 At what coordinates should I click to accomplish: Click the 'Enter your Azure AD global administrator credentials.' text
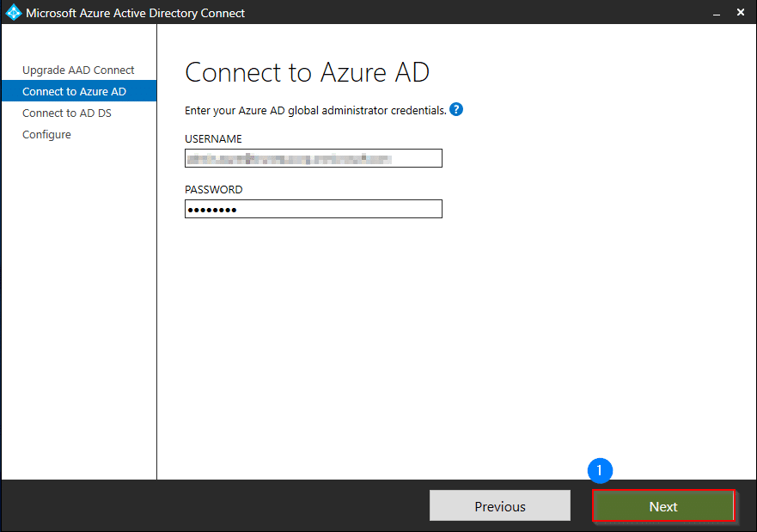coord(315,111)
